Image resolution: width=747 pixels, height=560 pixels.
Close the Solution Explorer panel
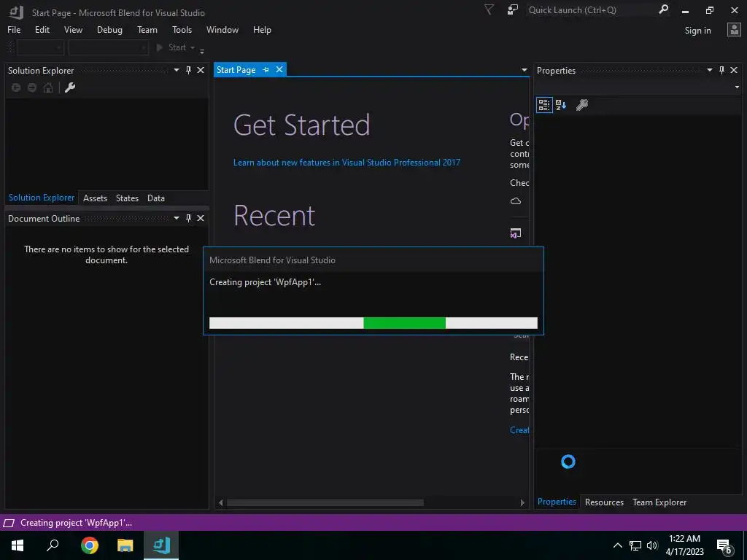coord(201,70)
